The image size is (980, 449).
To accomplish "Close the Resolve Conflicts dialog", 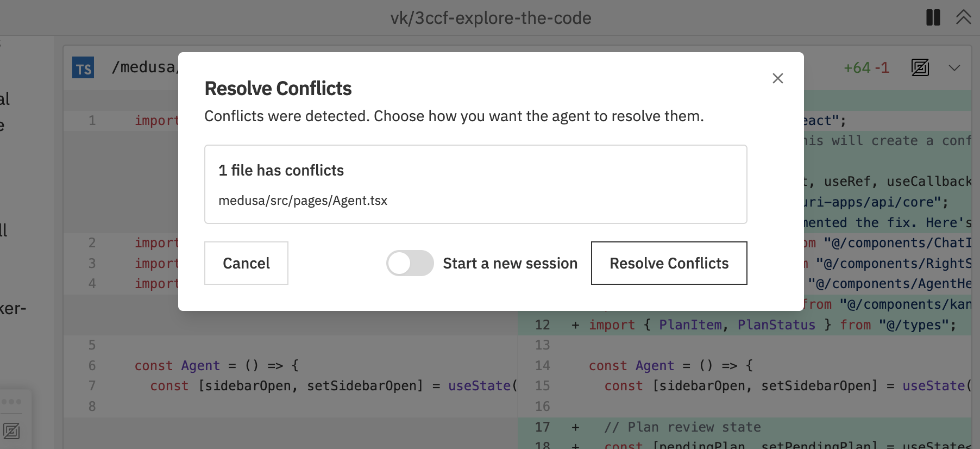I will [777, 78].
